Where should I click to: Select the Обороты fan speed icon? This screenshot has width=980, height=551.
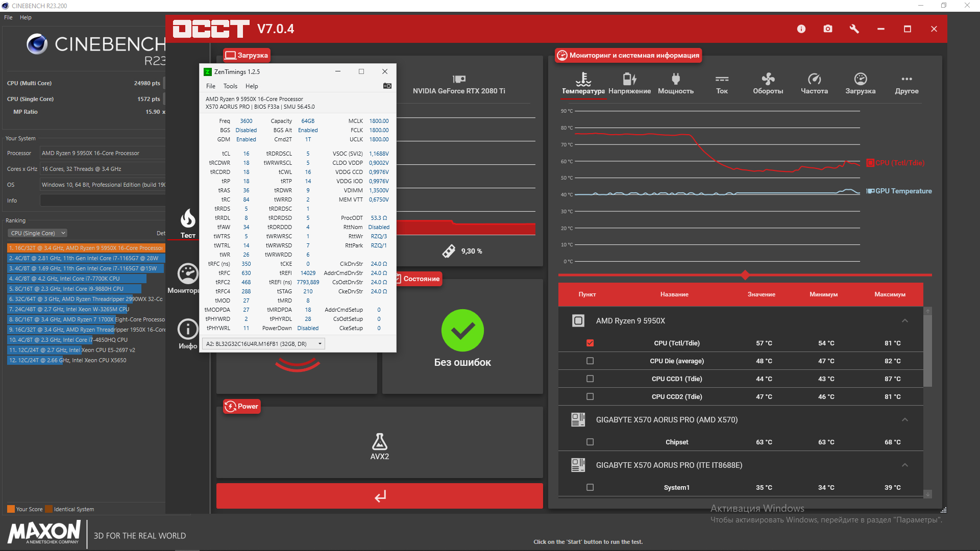tap(768, 79)
